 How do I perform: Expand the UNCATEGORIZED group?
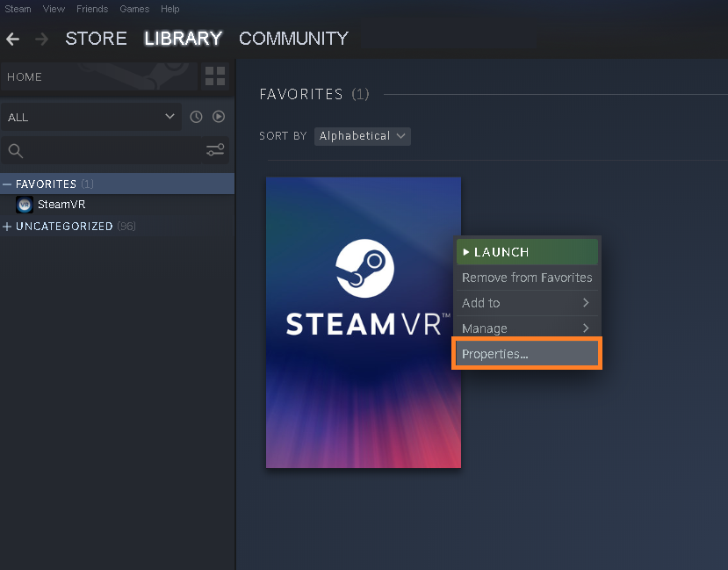pos(7,226)
